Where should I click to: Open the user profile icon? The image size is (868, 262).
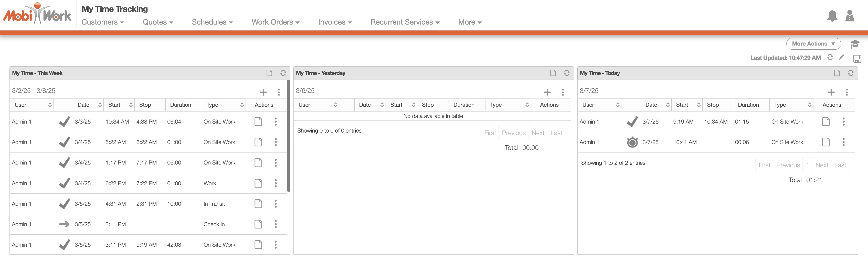(x=850, y=16)
